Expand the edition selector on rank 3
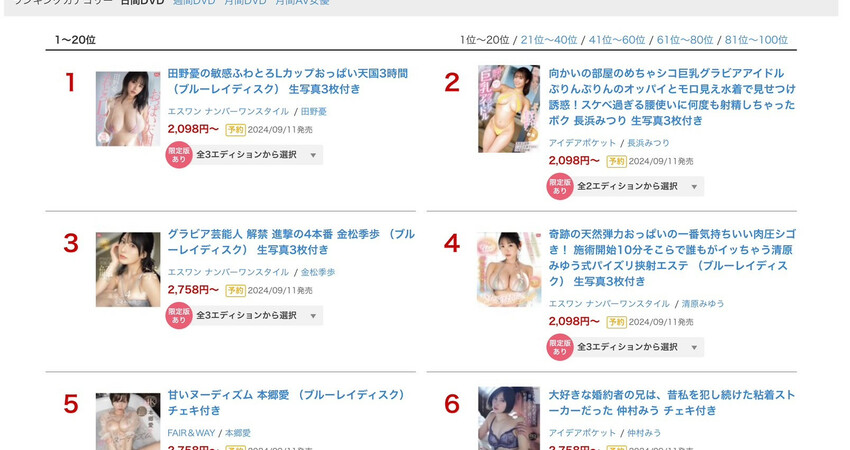 click(257, 316)
